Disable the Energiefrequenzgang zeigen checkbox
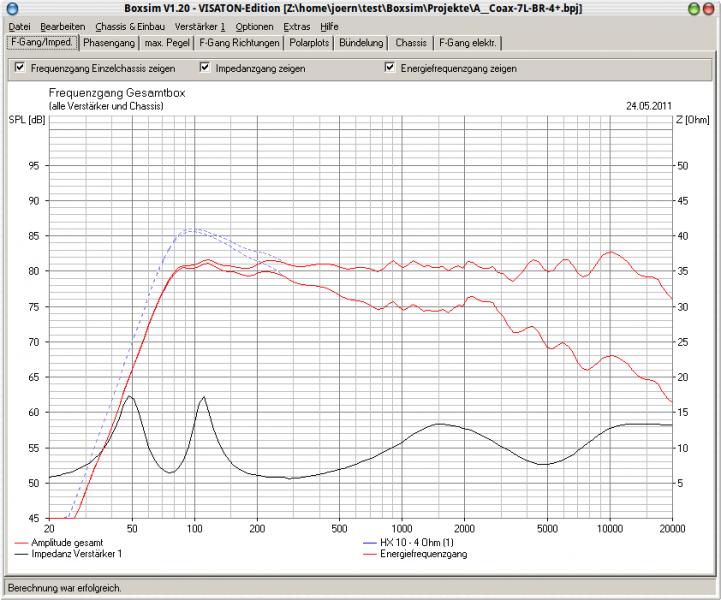This screenshot has width=721, height=600. [390, 68]
